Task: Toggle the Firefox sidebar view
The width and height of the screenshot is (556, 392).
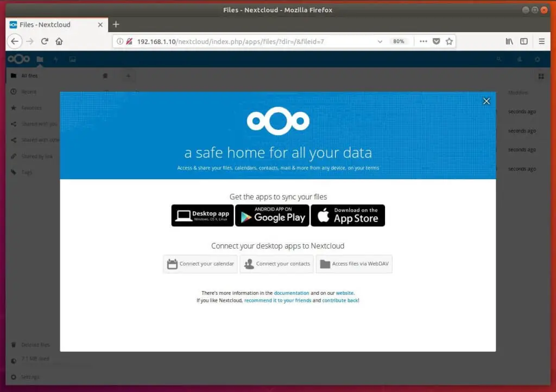Action: click(x=524, y=41)
